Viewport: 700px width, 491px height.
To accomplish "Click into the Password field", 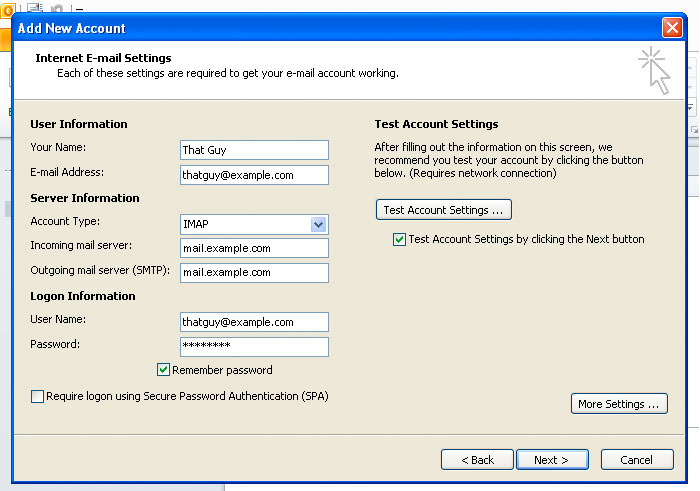I will [254, 347].
